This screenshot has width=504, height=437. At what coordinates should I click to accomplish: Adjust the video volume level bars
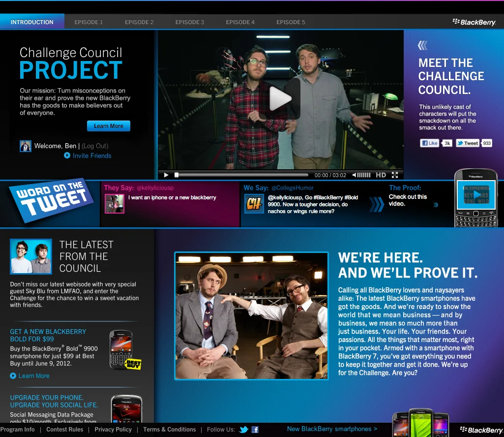click(364, 175)
